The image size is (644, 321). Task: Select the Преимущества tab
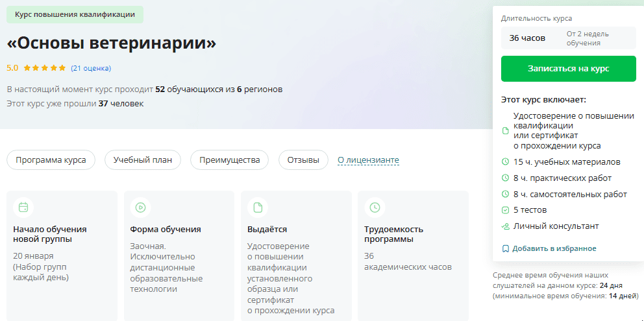[x=229, y=160]
